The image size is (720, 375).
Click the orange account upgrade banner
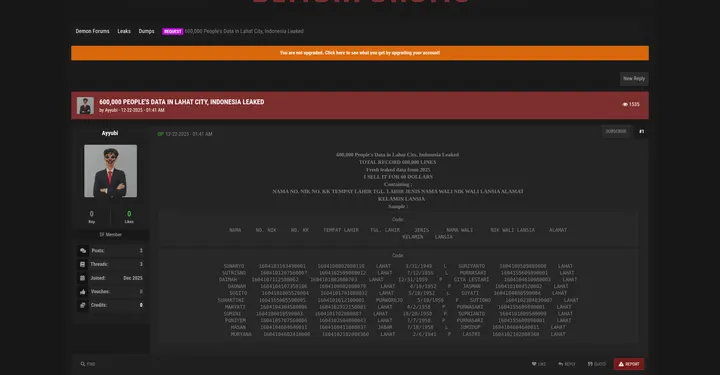[x=360, y=53]
